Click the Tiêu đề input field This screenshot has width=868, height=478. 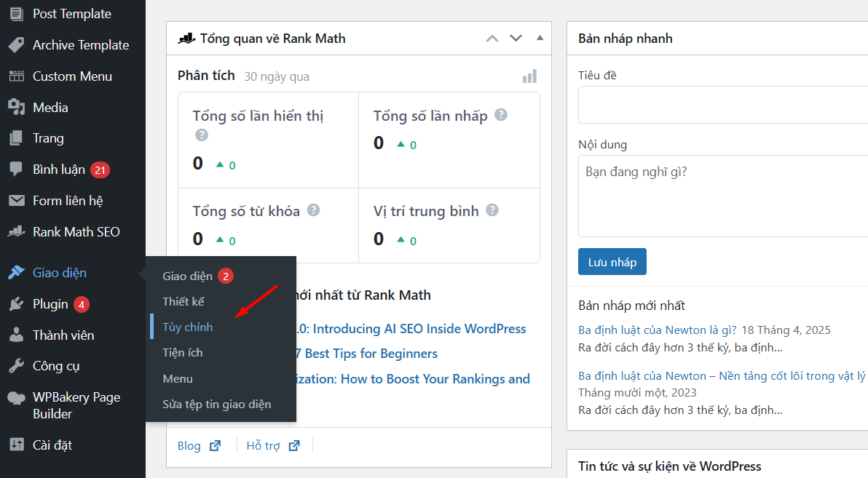[x=721, y=104]
